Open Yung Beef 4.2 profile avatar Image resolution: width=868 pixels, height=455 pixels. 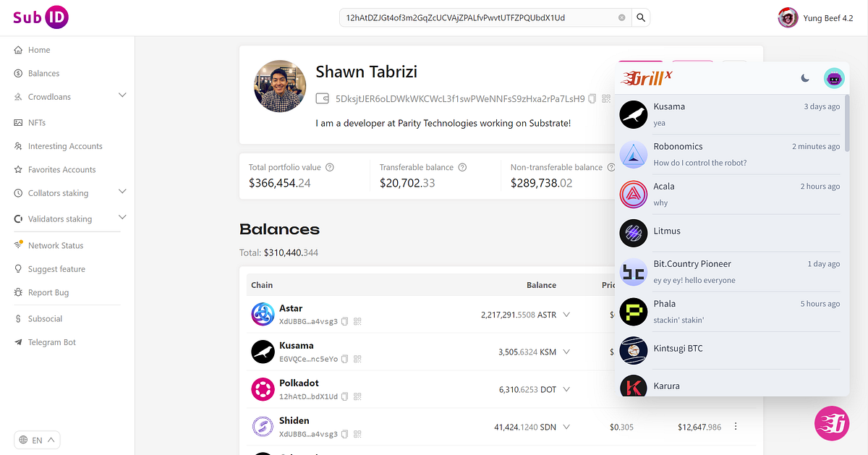[788, 18]
